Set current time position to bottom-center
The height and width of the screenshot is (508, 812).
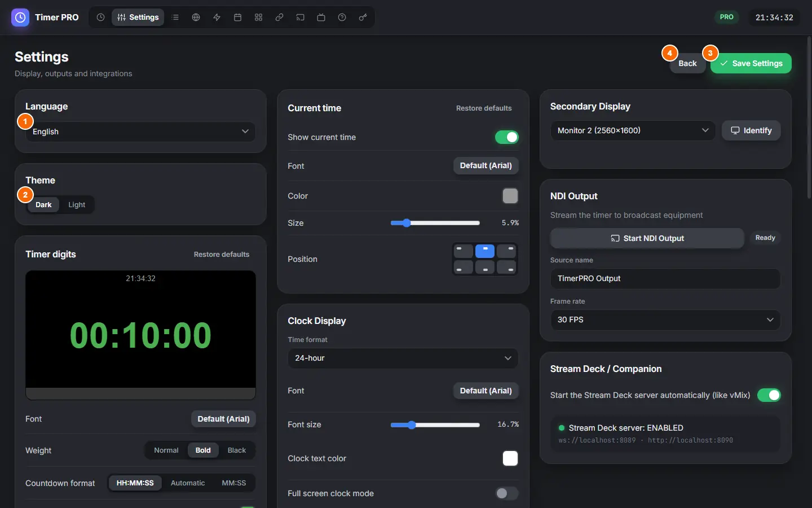[485, 268]
